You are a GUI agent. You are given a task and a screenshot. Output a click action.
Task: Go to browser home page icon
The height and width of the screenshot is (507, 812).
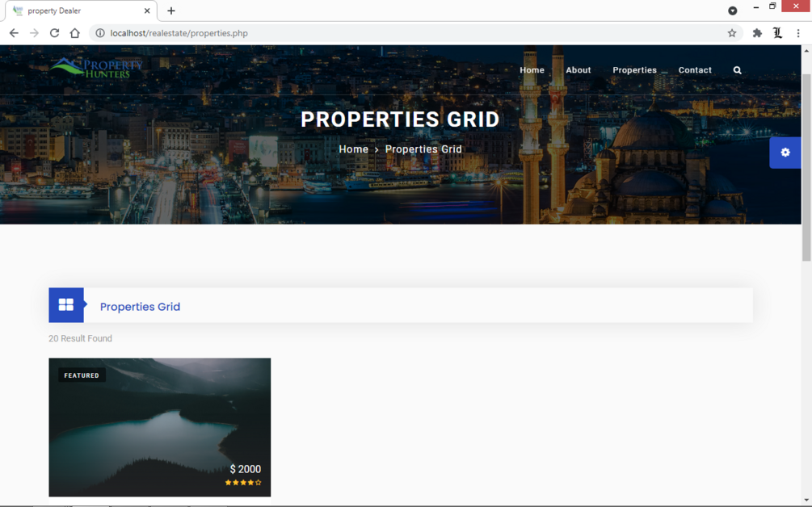coord(74,33)
